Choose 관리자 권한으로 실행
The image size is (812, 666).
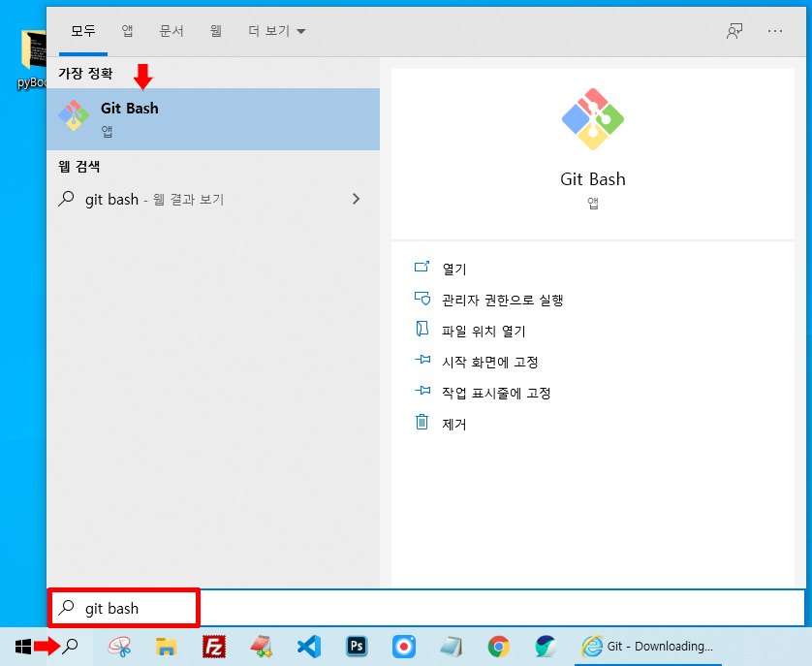coord(502,301)
